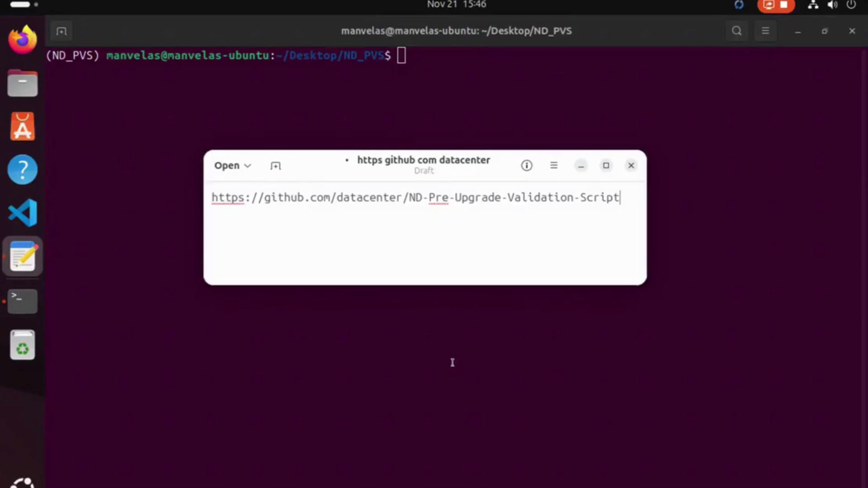This screenshot has width=868, height=488.
Task: Show document properties info icon
Action: tap(527, 165)
